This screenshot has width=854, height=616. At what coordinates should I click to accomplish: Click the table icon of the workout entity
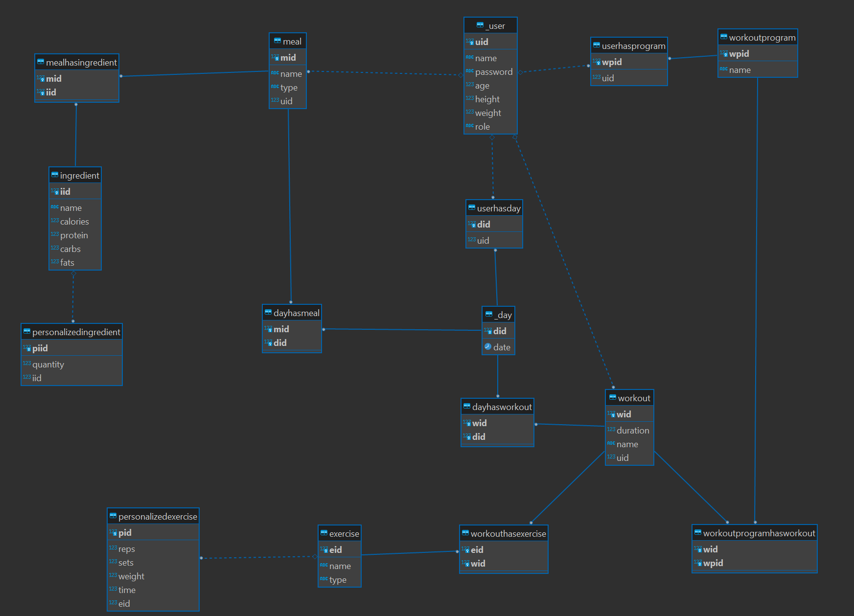612,398
